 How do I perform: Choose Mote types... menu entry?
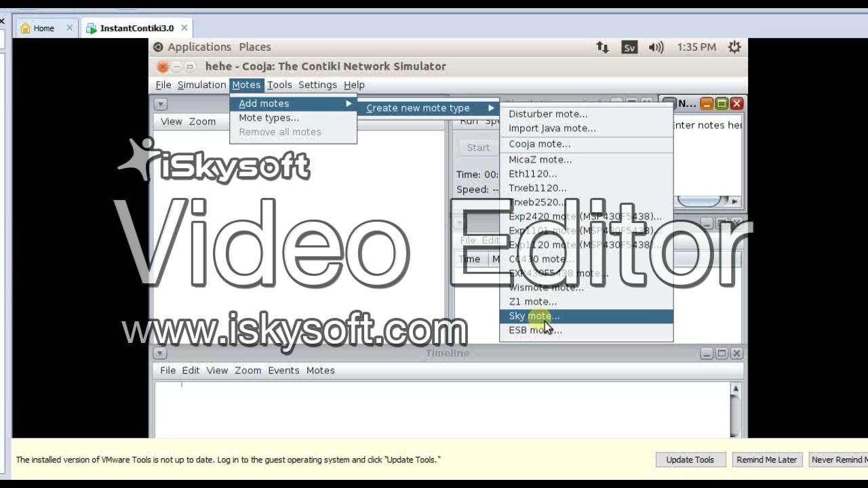(x=293, y=117)
